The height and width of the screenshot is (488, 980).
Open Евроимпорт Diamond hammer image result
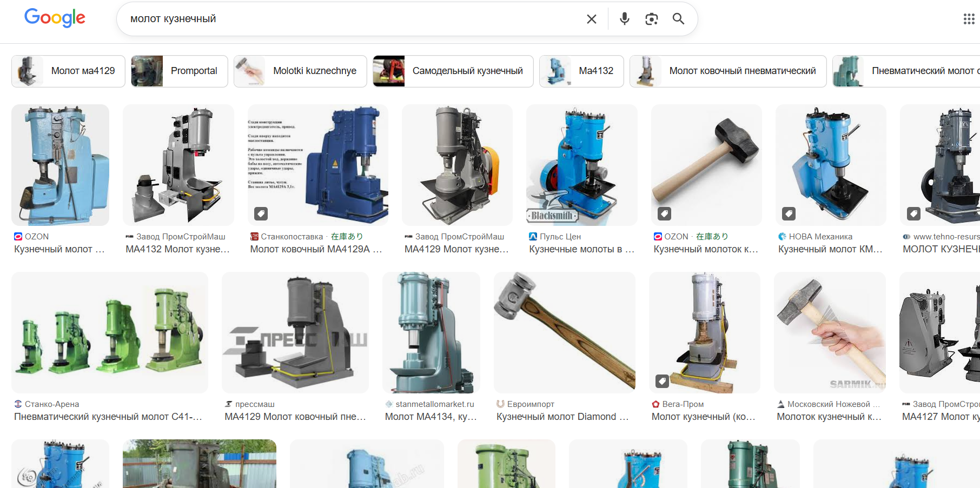tap(565, 332)
